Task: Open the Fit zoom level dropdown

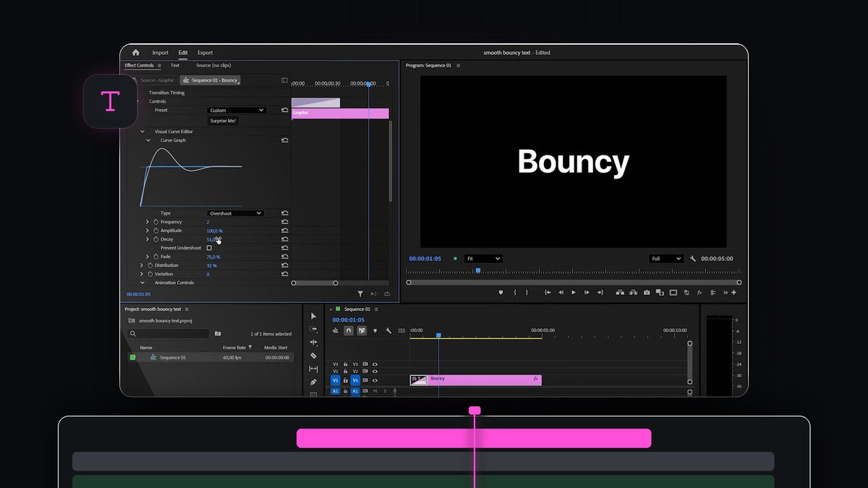Action: coord(483,259)
